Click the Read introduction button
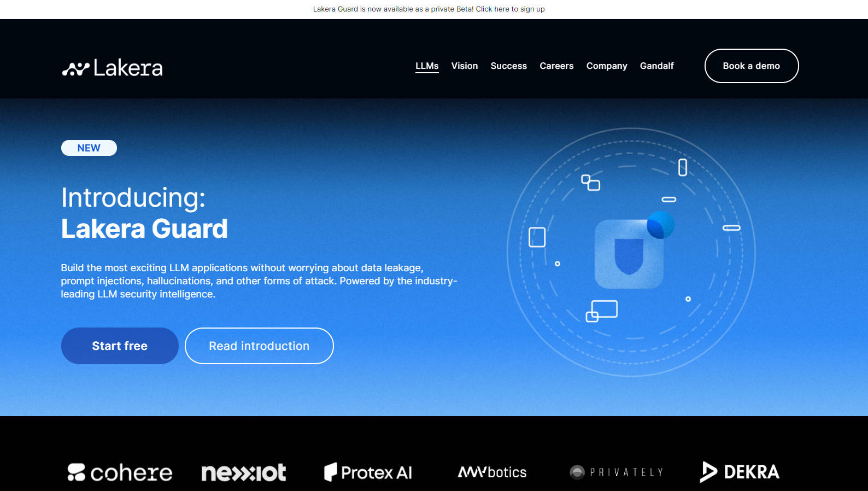 259,346
